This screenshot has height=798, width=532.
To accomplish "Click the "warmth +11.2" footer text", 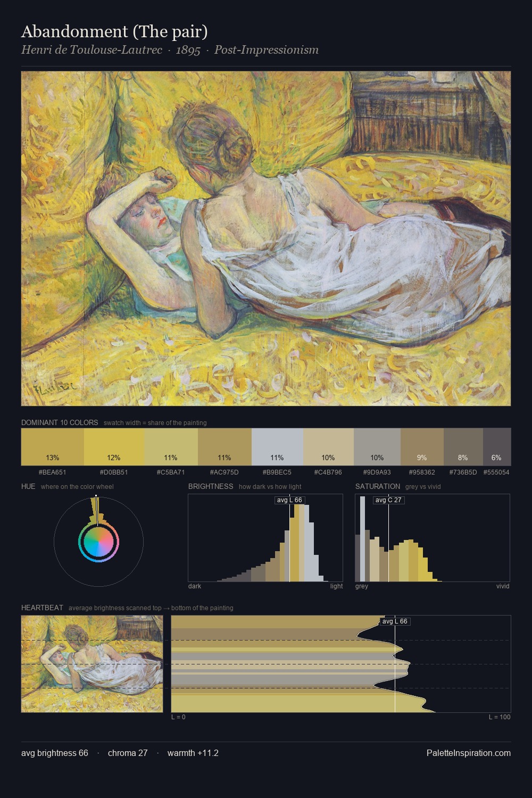I will click(193, 753).
